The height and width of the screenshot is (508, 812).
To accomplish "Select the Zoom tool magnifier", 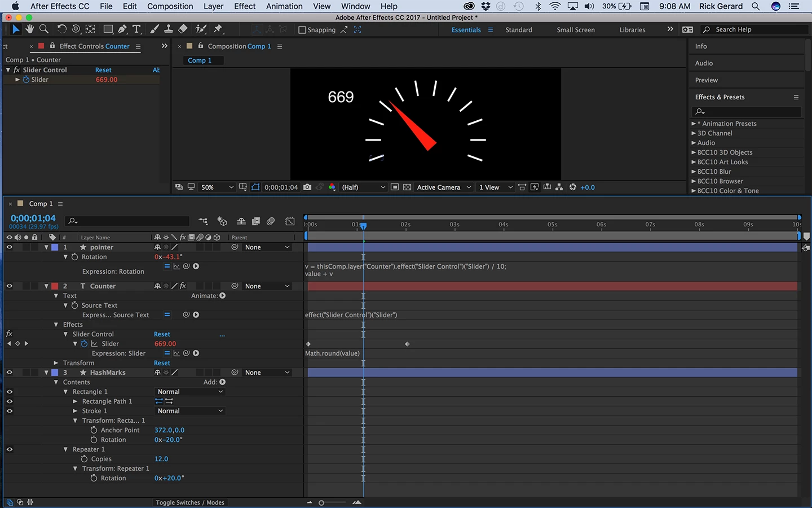I will coord(44,29).
